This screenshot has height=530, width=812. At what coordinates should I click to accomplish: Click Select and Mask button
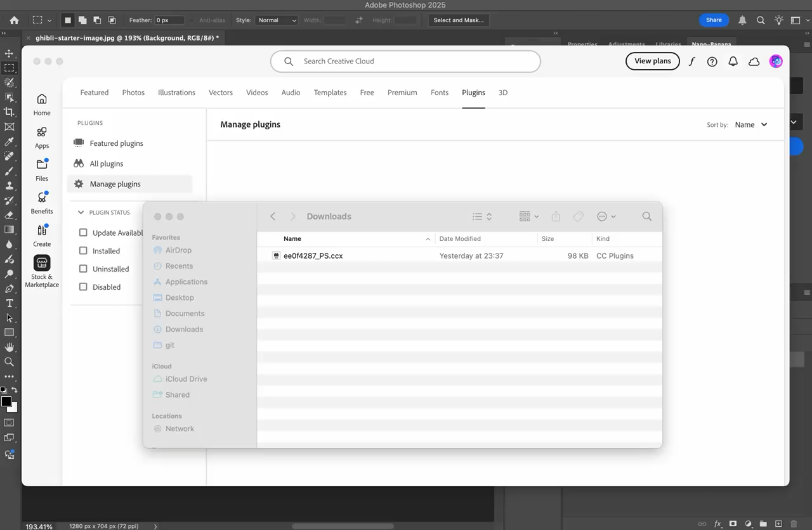coord(459,20)
